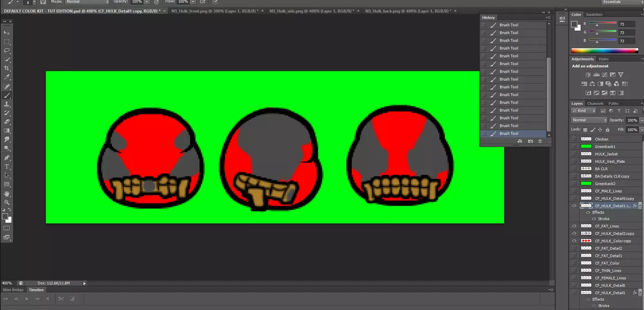Viewport: 644px width, 310px height.
Task: Select the Zoom tool in toolbar
Action: pos(7,202)
